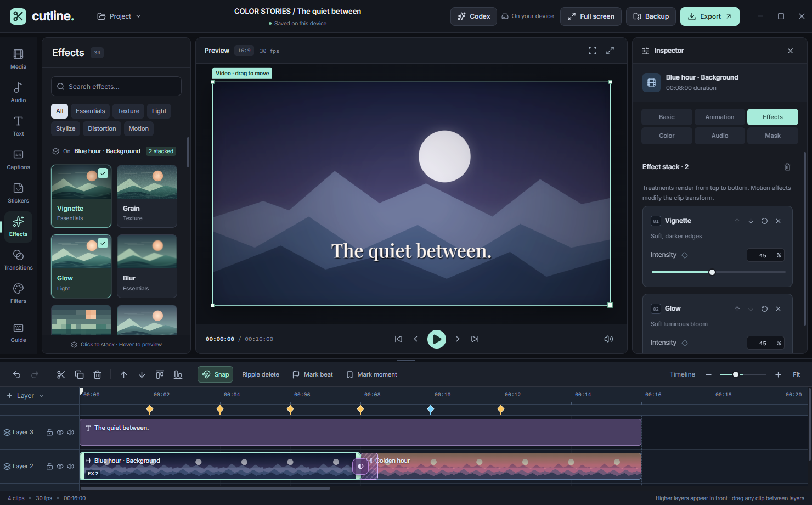This screenshot has height=505, width=812.
Task: Split clip with the scissors icon
Action: tap(61, 374)
